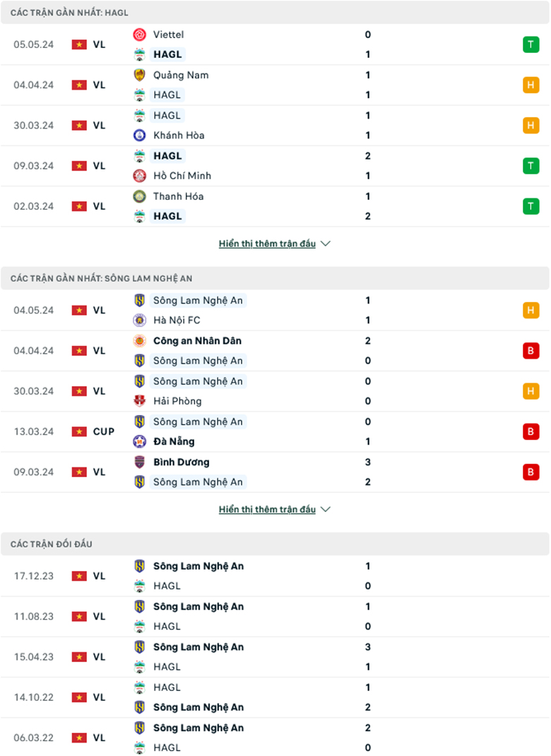
Task: Click the Viettel club logo icon
Action: (140, 35)
